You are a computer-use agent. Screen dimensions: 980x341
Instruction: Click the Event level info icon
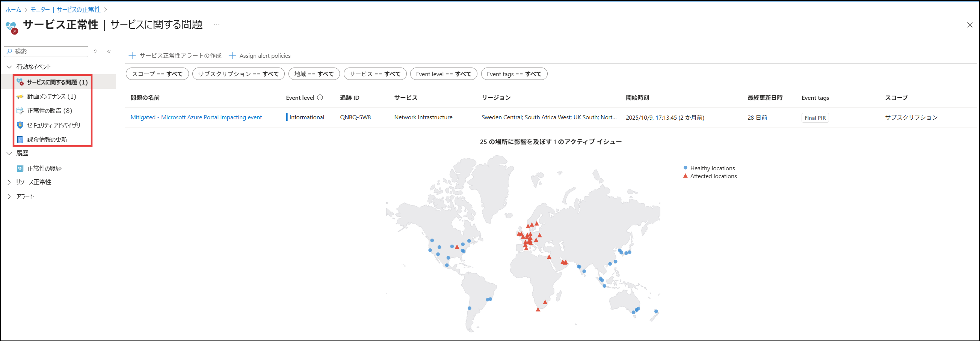coord(320,98)
